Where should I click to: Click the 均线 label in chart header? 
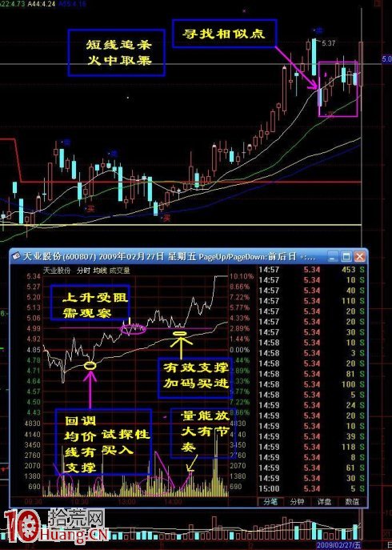[x=100, y=271]
